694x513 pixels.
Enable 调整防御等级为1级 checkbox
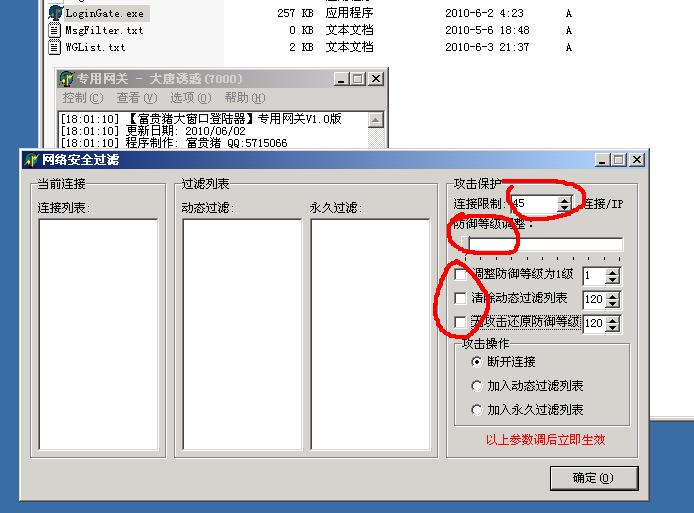click(460, 275)
